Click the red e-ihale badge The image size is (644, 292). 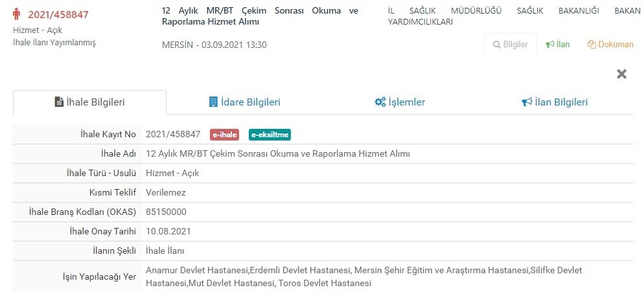coord(224,135)
